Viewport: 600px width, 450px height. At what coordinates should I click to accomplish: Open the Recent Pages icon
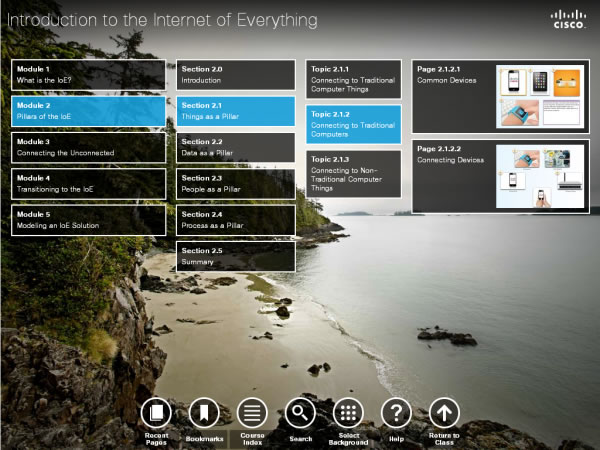(x=156, y=412)
